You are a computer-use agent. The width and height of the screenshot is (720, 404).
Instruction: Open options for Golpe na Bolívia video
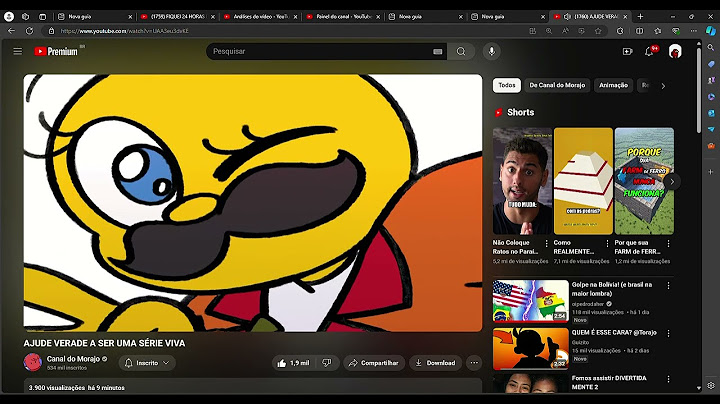coord(668,286)
